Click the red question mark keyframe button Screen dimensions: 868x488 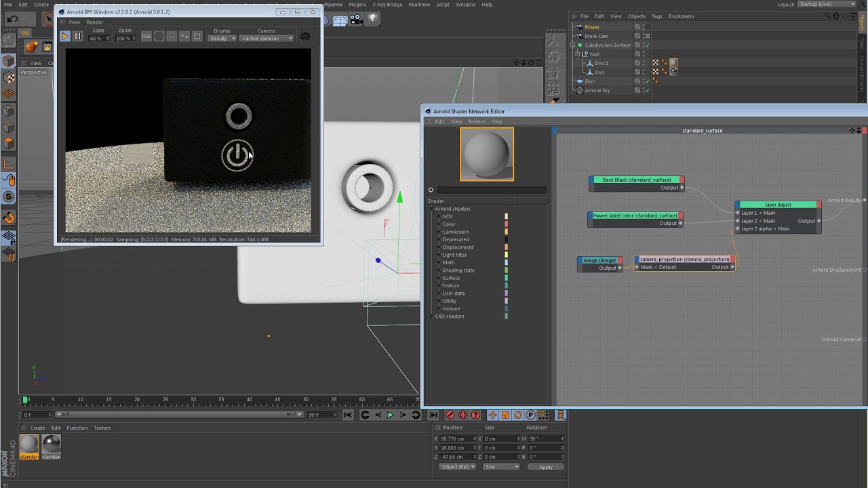click(x=475, y=415)
